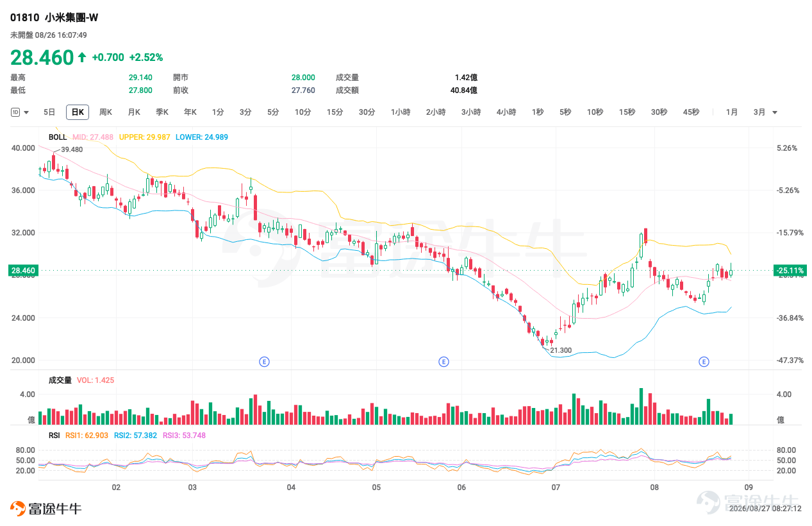Viewport: 812px width, 526px height.
Task: Select the 季K timeframe tab
Action: click(x=162, y=112)
